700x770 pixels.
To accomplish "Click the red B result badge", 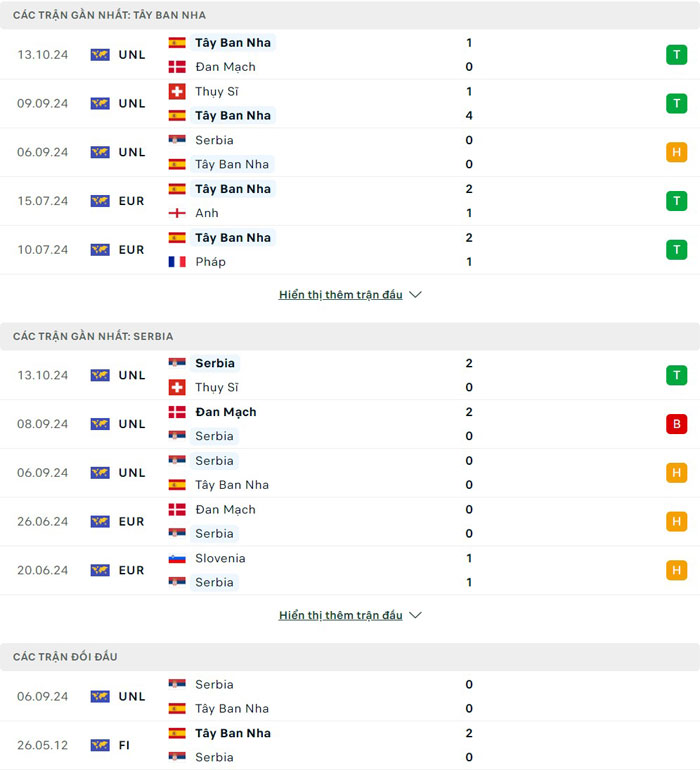I will click(x=677, y=424).
